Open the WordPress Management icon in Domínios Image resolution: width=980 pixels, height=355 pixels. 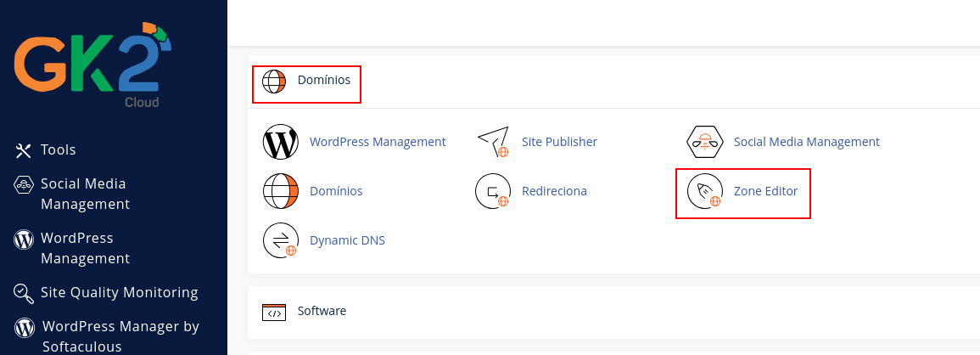(281, 142)
